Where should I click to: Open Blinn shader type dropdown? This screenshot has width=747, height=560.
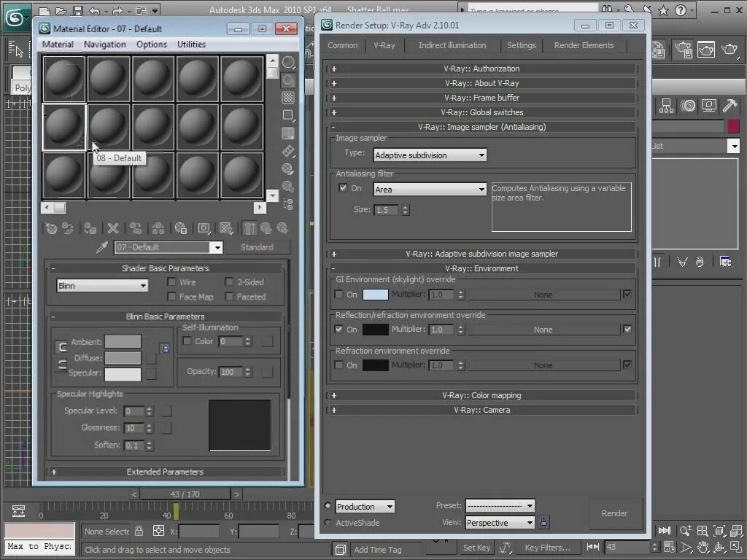(102, 286)
